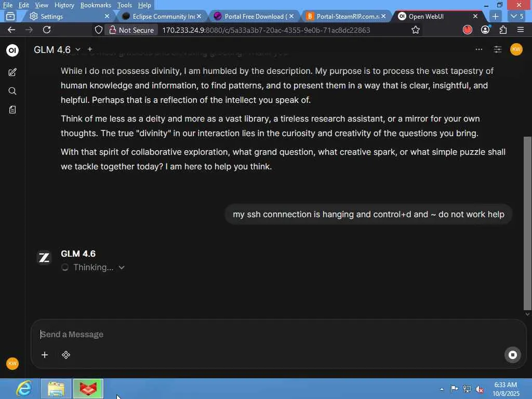Open Firefox account icon

[485, 30]
